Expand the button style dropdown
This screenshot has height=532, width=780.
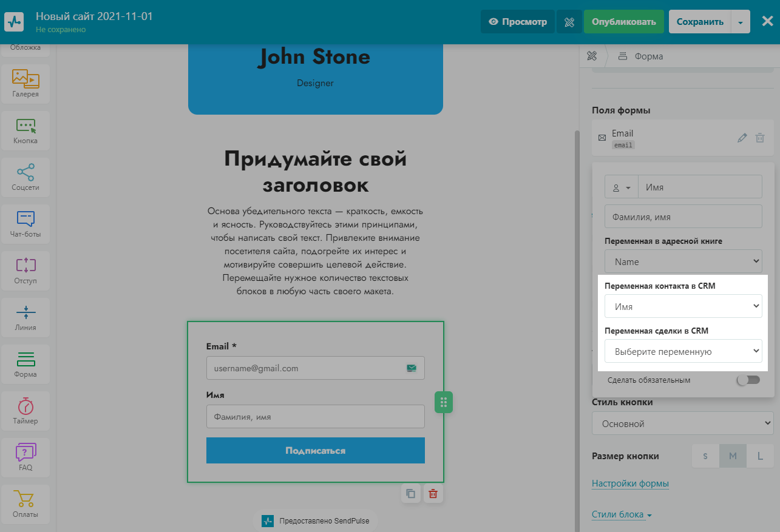point(682,423)
